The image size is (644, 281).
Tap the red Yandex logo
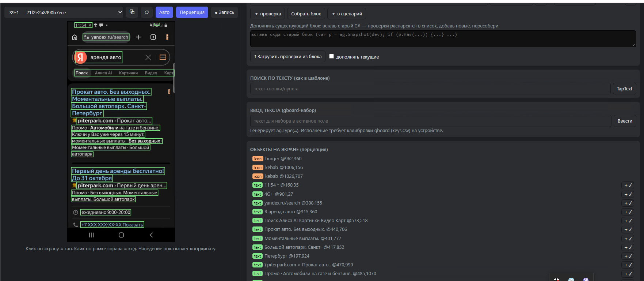(81, 57)
